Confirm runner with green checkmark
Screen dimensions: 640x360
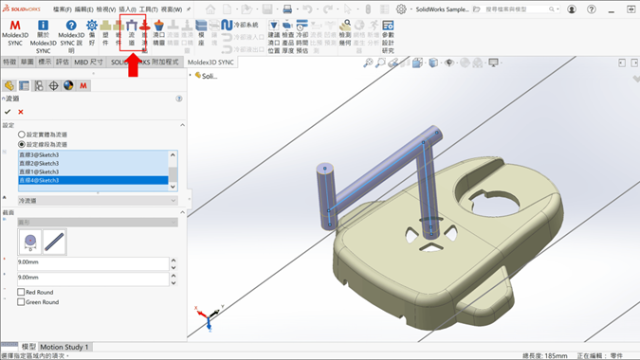7,112
